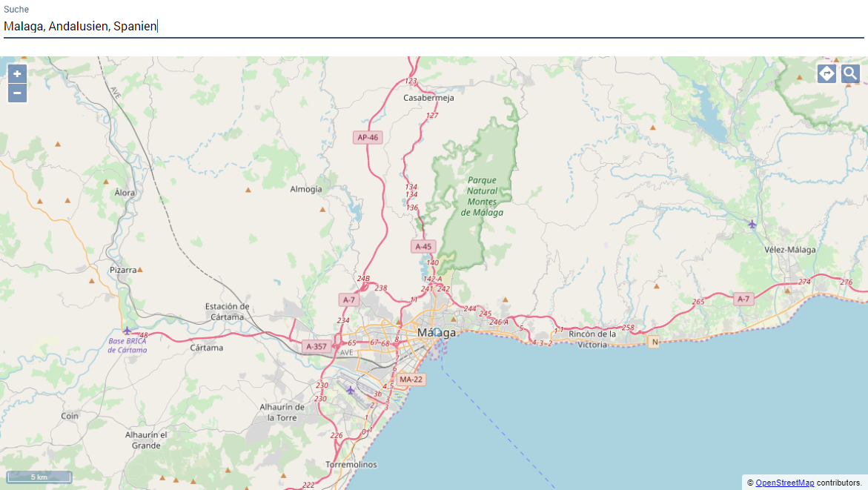The height and width of the screenshot is (490, 868).
Task: Click the airfield plane icon above Vélez-Málaga
Action: click(x=752, y=224)
